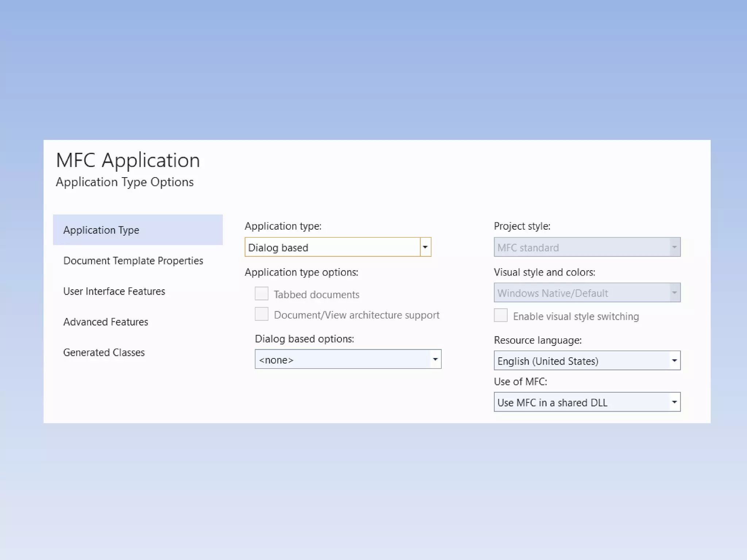Enable visual style switching checkbox

(500, 315)
